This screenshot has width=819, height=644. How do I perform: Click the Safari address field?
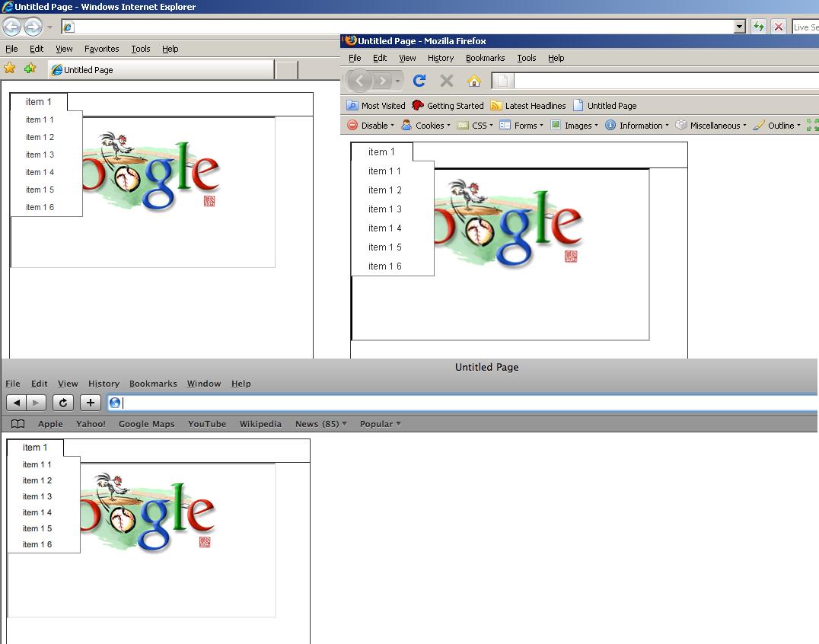pos(463,403)
